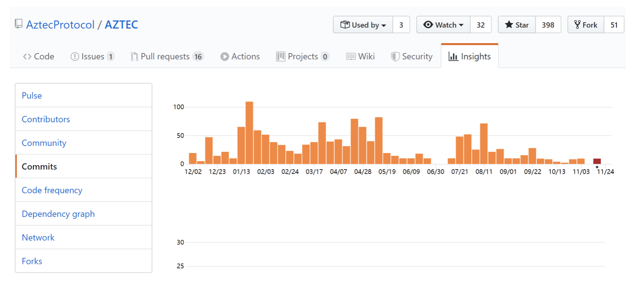Switch to the Code tab
The image size is (644, 284).
(x=39, y=57)
